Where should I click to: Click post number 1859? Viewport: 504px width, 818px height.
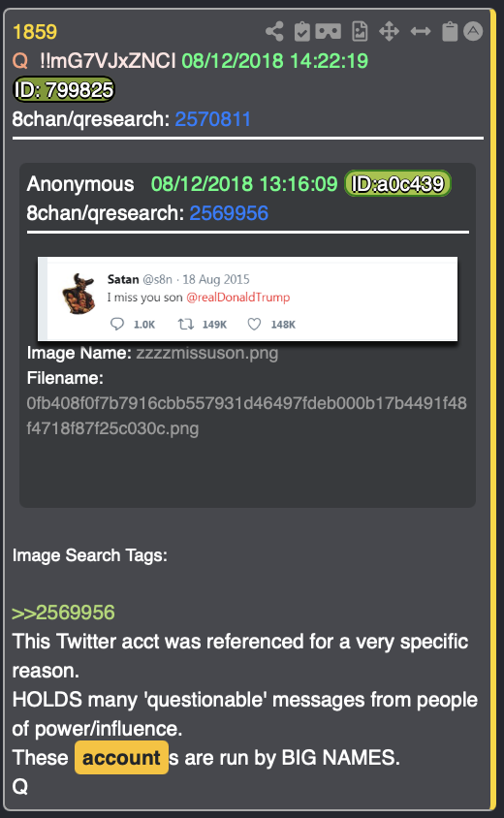click(35, 32)
